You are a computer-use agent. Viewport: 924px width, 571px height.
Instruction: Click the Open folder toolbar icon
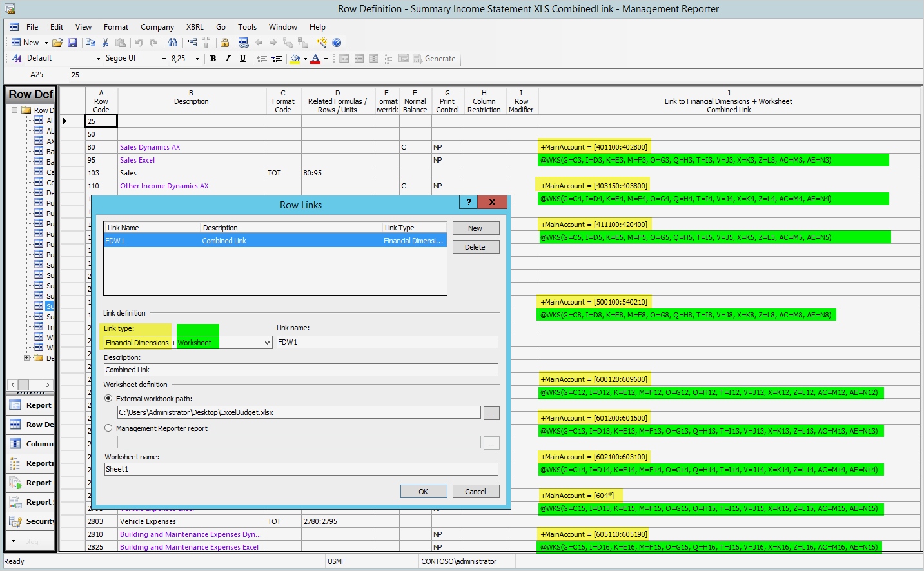click(x=57, y=43)
